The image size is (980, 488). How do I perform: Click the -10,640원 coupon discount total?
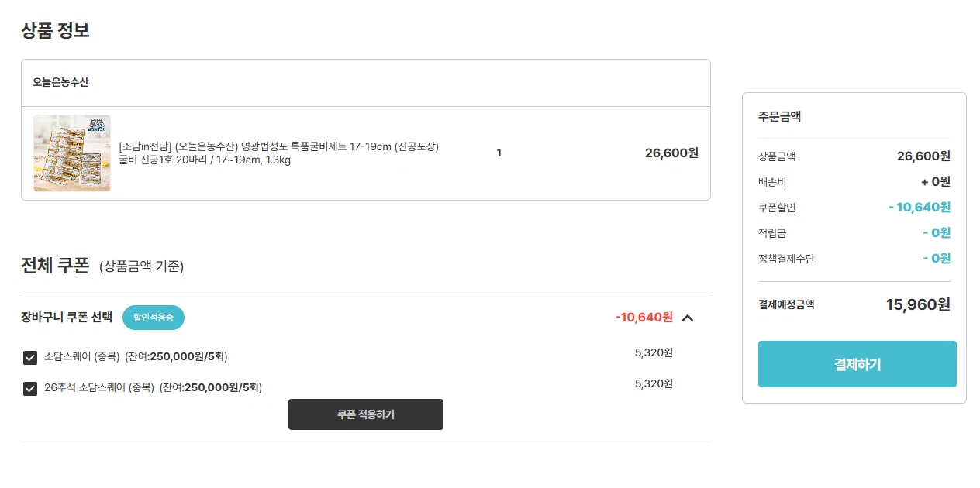(644, 317)
